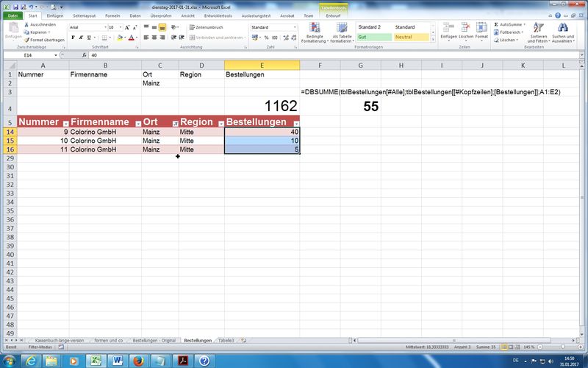
Task: Click the accounting currency format icon
Action: pyautogui.click(x=255, y=38)
